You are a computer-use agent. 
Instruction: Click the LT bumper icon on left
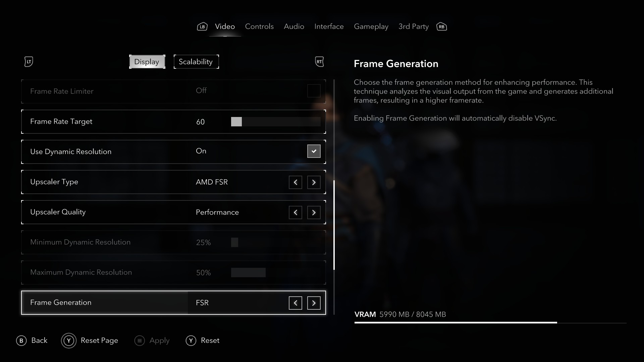pyautogui.click(x=29, y=61)
